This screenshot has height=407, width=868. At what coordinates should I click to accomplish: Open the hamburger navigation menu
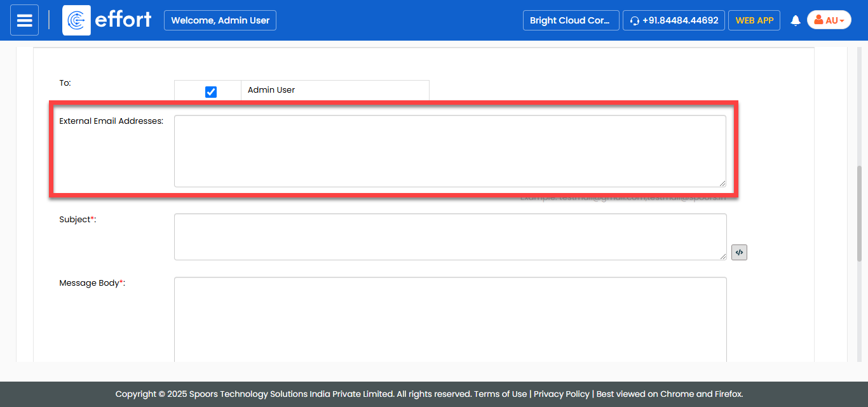(x=24, y=20)
